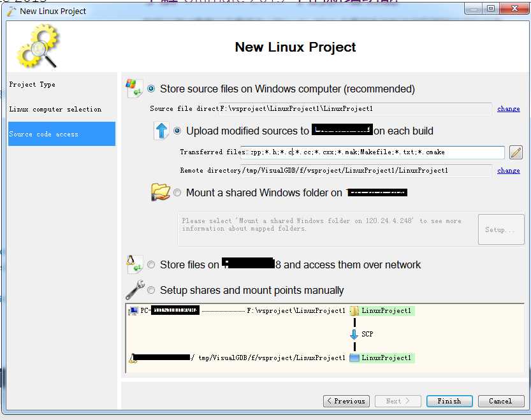
Task: Click the green LinuxProject1 label in bottom diagram row
Action: (x=386, y=358)
